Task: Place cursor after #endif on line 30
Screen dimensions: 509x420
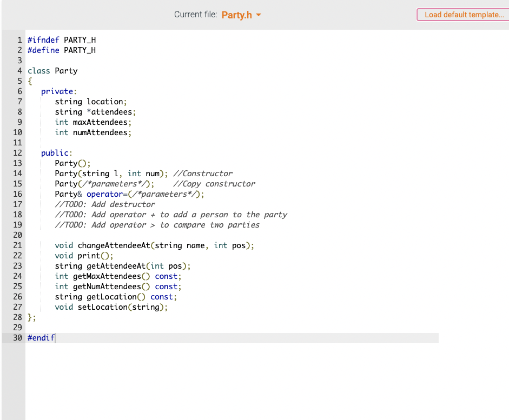Action: coord(55,337)
